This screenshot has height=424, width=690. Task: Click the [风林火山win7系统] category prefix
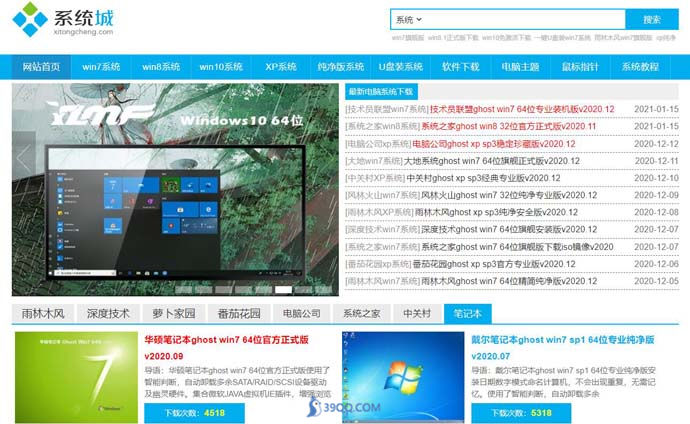(383, 195)
